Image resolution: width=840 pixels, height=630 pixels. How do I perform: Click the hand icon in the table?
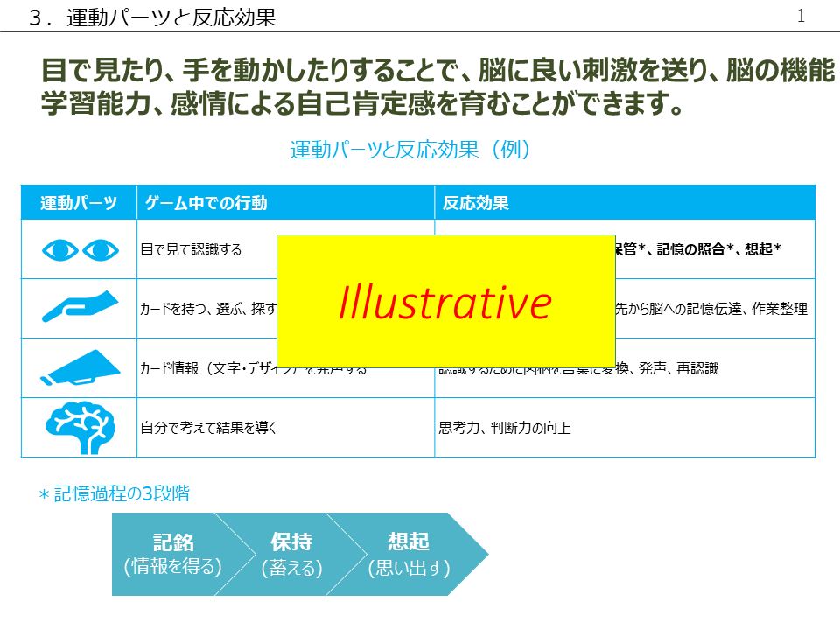click(x=80, y=306)
